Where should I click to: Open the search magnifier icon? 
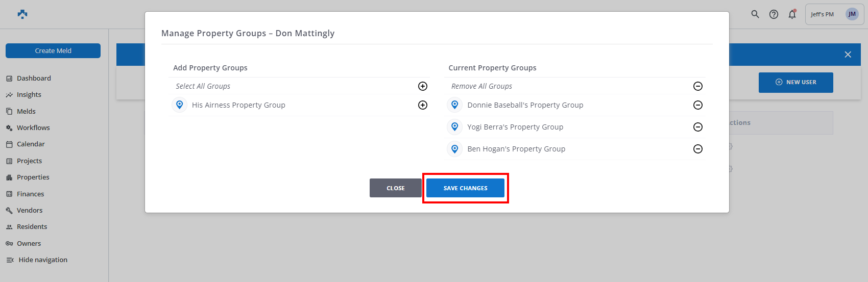pos(755,14)
